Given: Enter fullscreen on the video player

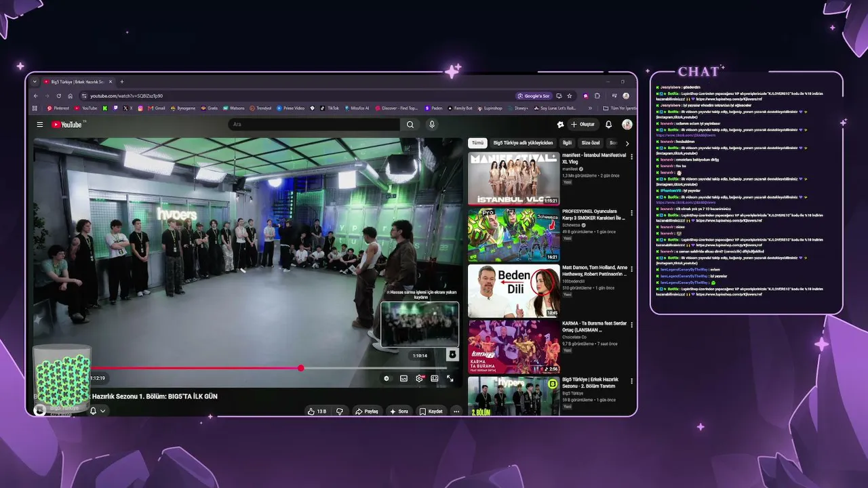Looking at the screenshot, I should coord(450,378).
